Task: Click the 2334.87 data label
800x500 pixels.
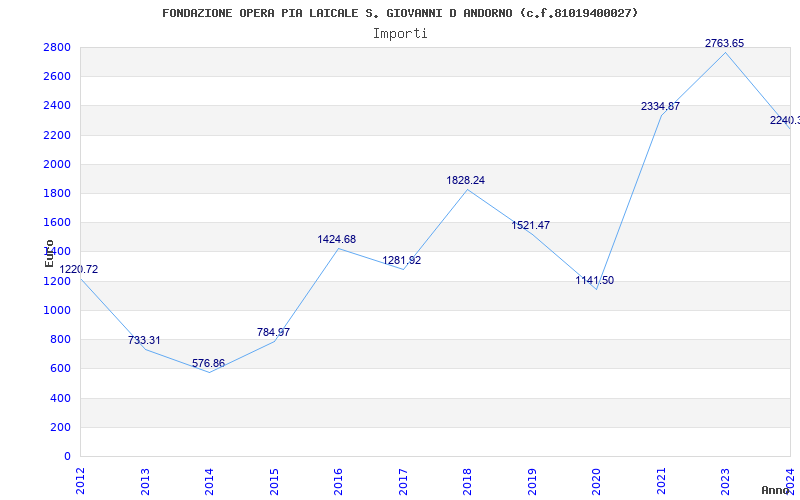Action: tap(660, 106)
